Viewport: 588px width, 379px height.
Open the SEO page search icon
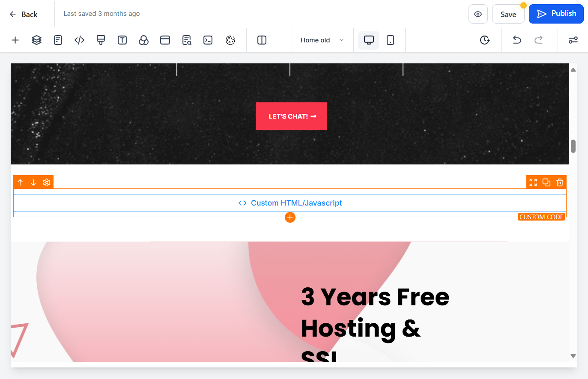click(x=187, y=40)
